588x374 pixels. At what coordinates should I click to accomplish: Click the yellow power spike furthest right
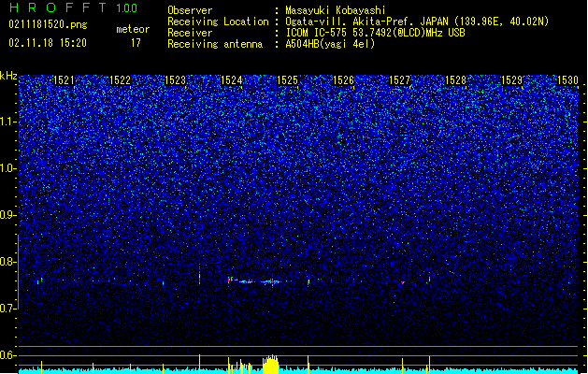(x=429, y=365)
